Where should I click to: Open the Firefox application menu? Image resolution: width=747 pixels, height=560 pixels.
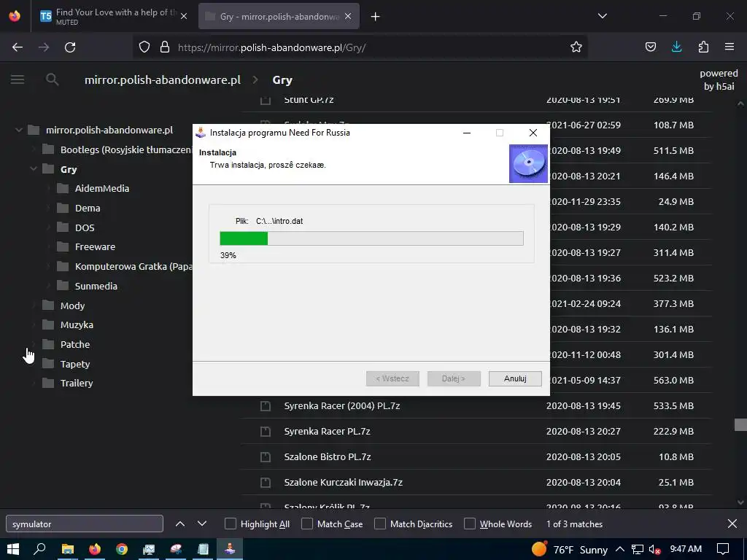729,47
